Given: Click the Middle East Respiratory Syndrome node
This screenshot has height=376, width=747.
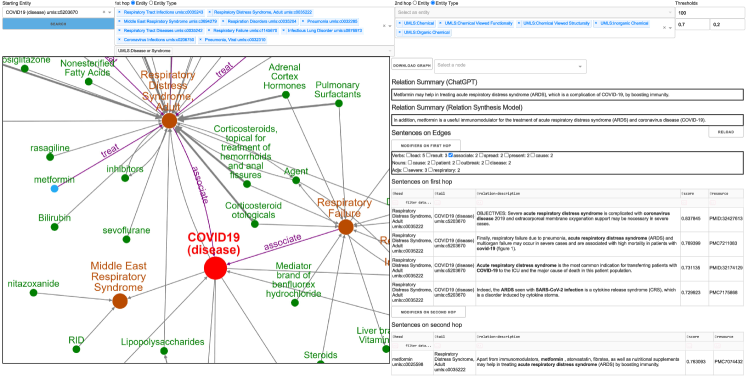Looking at the screenshot, I should tap(120, 301).
